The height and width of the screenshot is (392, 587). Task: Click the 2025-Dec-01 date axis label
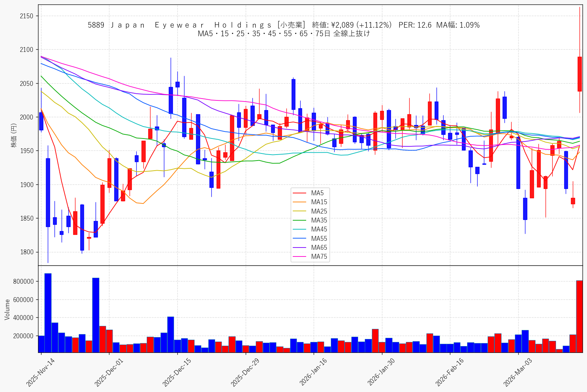click(x=109, y=372)
